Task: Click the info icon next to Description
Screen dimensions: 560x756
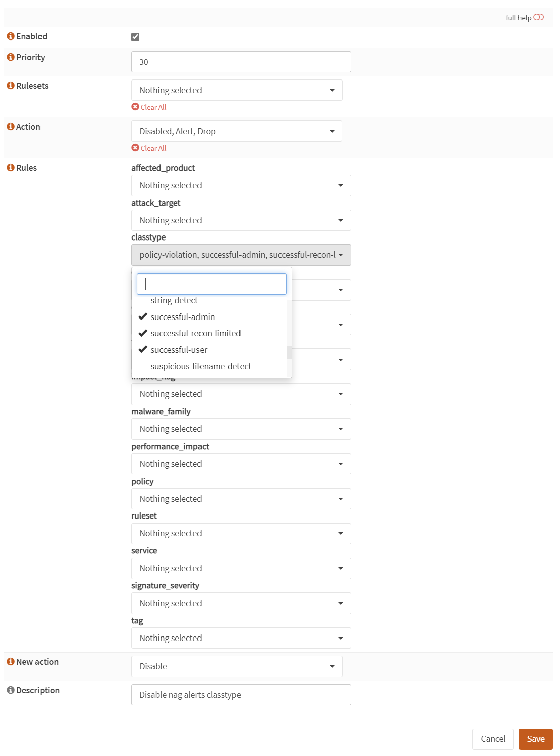Action: click(10, 690)
